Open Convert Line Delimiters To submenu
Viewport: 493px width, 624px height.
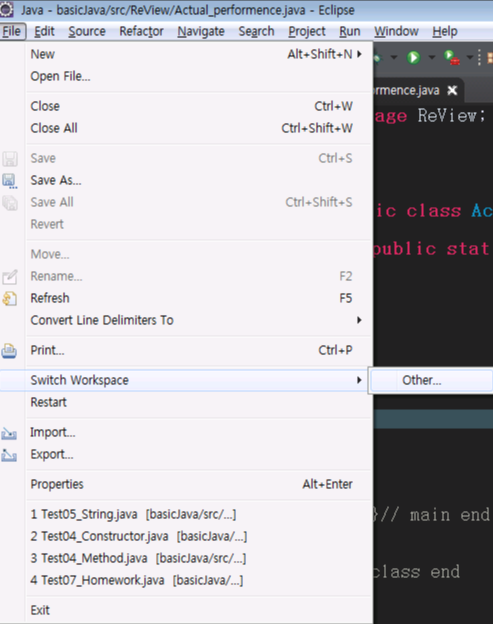click(186, 320)
